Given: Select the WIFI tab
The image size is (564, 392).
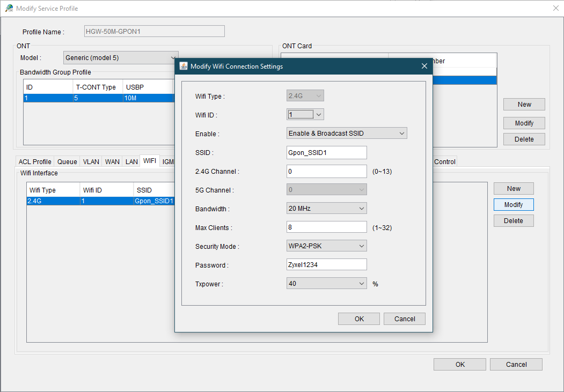Looking at the screenshot, I should coord(150,161).
